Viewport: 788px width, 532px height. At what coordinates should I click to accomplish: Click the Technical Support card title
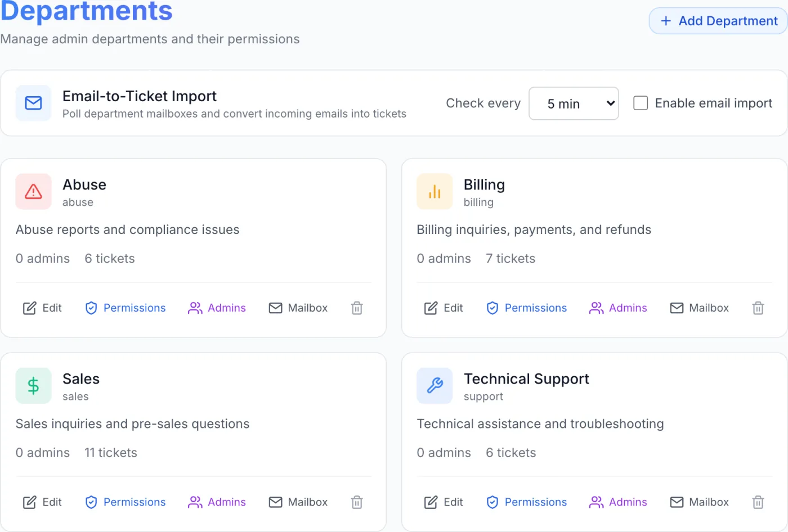pyautogui.click(x=526, y=379)
